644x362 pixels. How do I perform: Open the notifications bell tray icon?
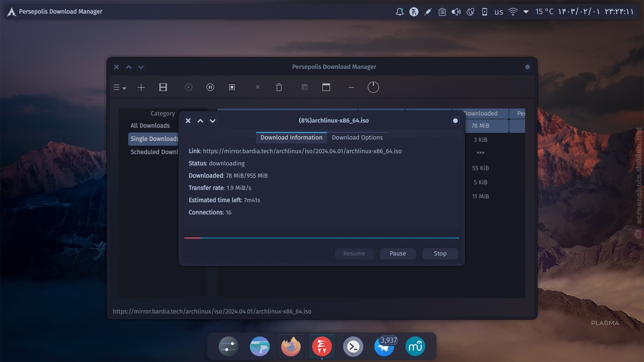[400, 12]
